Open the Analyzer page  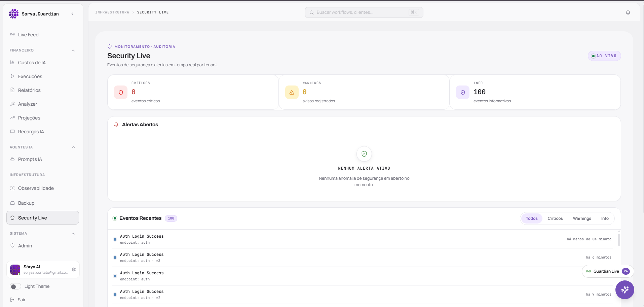click(x=43, y=104)
